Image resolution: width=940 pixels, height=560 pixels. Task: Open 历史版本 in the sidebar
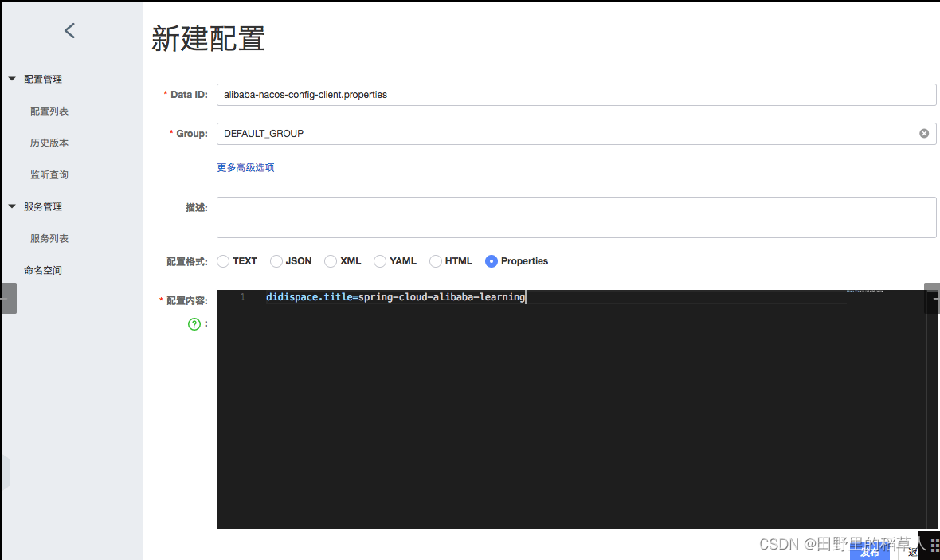click(x=49, y=143)
